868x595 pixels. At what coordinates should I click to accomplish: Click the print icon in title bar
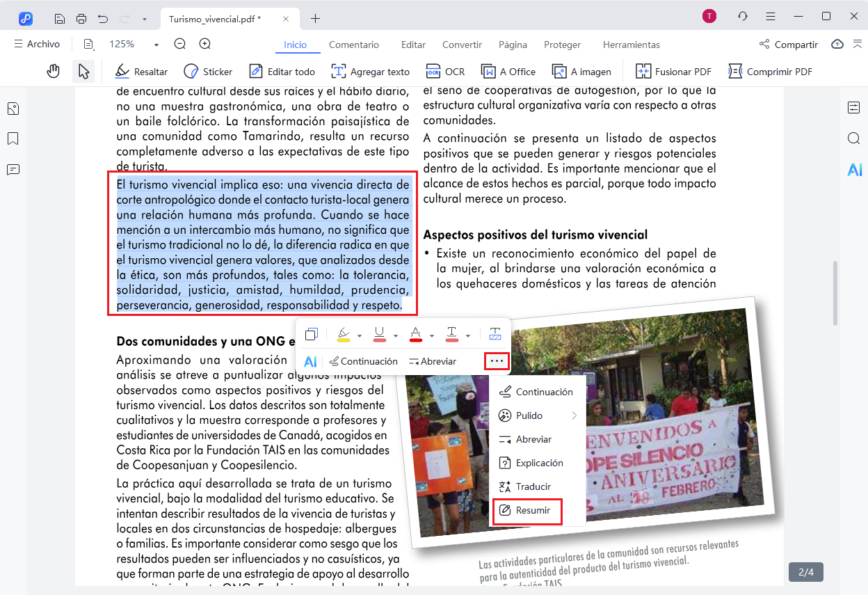pos(81,17)
